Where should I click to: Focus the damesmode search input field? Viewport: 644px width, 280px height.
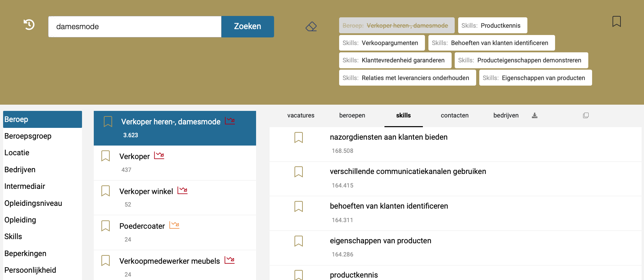(135, 26)
